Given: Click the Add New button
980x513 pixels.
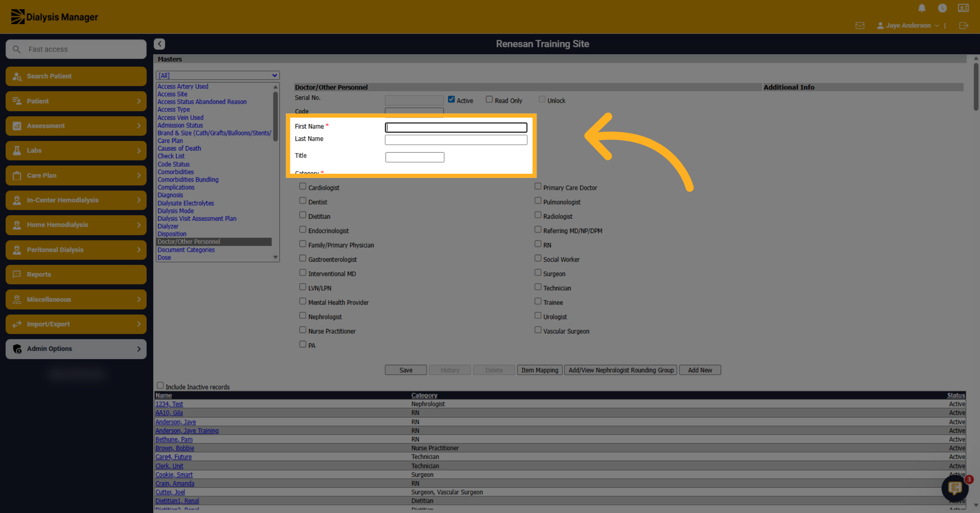Looking at the screenshot, I should (700, 370).
